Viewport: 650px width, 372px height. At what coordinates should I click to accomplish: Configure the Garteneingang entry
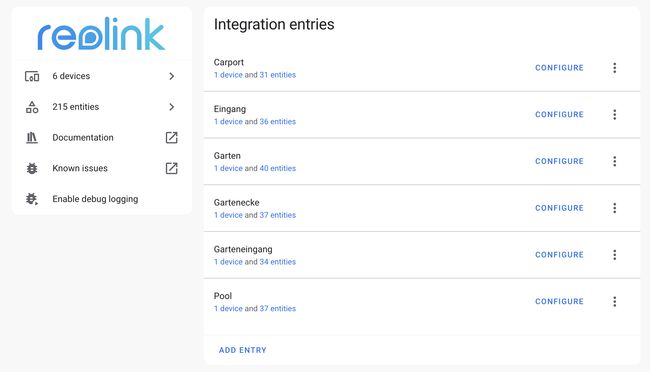[559, 255]
